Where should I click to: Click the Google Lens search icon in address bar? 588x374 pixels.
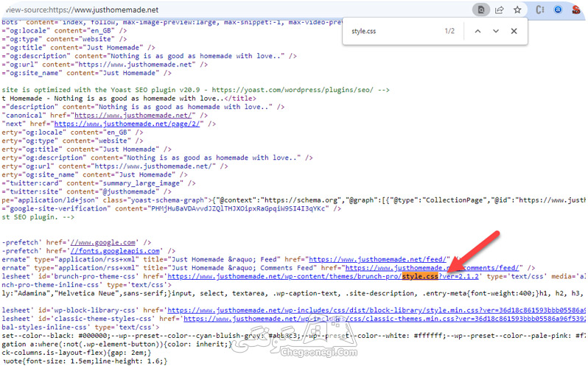480,10
